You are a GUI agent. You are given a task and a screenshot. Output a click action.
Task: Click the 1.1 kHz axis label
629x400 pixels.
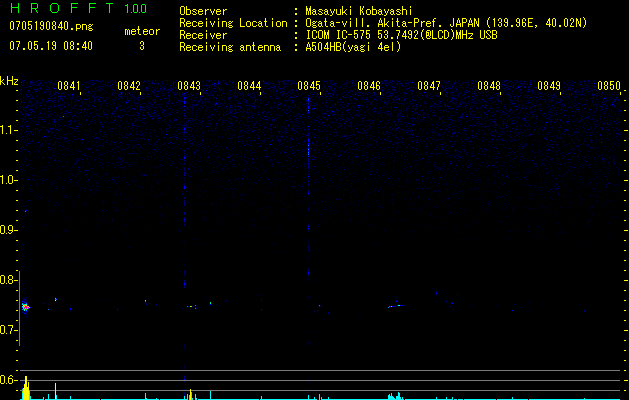[8, 130]
